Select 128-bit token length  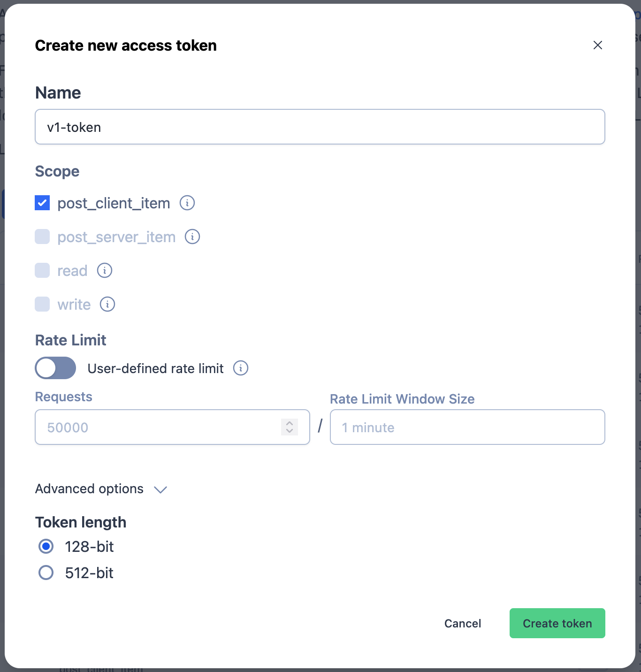pos(46,547)
